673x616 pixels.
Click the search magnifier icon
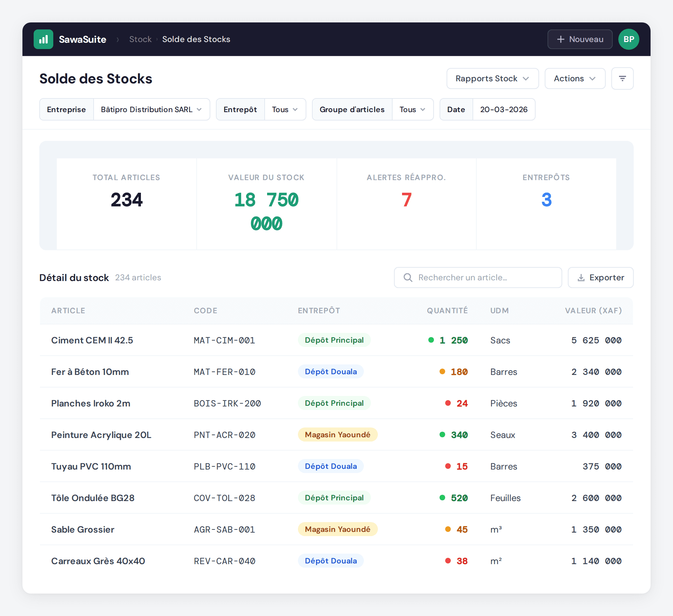click(x=408, y=278)
